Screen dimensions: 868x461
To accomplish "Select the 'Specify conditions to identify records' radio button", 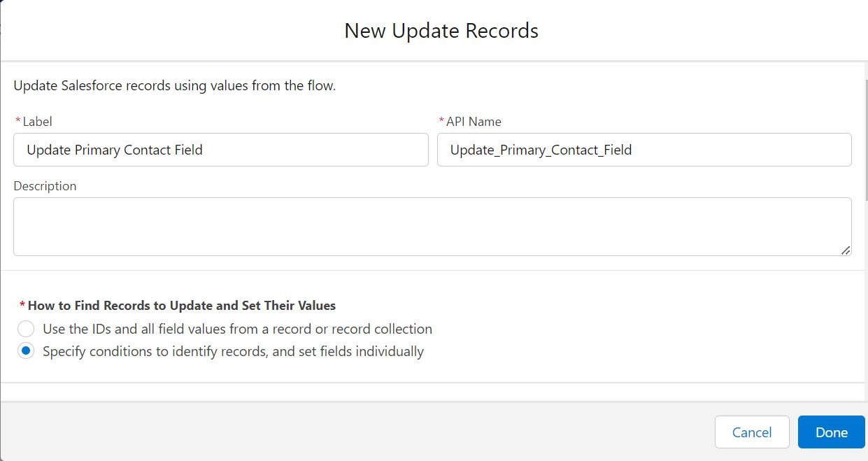I will 26,351.
